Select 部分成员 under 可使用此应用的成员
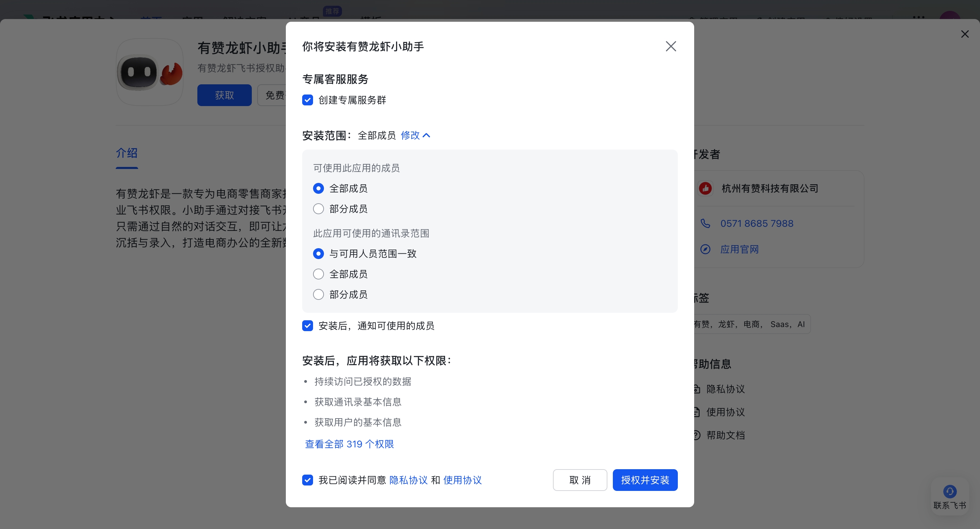The image size is (980, 529). click(x=318, y=209)
